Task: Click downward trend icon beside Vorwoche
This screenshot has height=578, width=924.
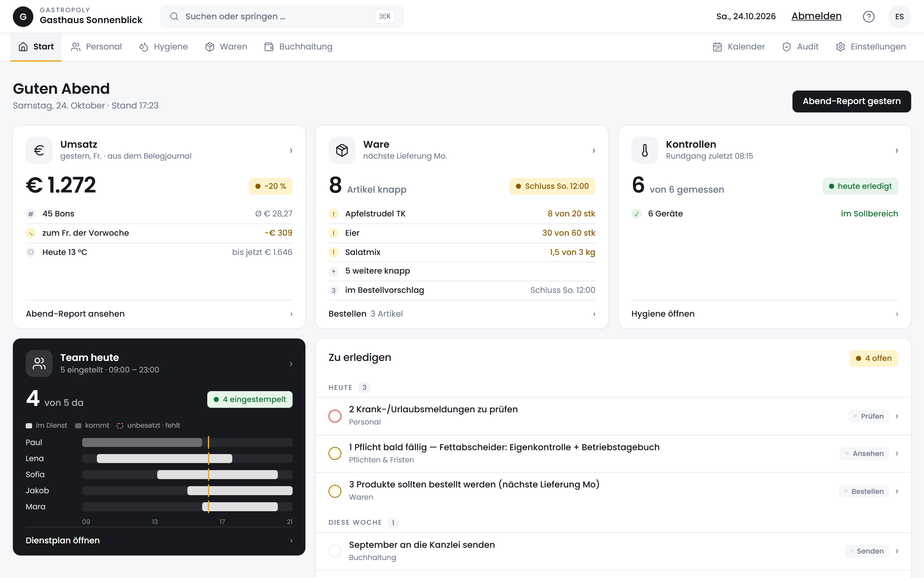Action: coord(31,233)
